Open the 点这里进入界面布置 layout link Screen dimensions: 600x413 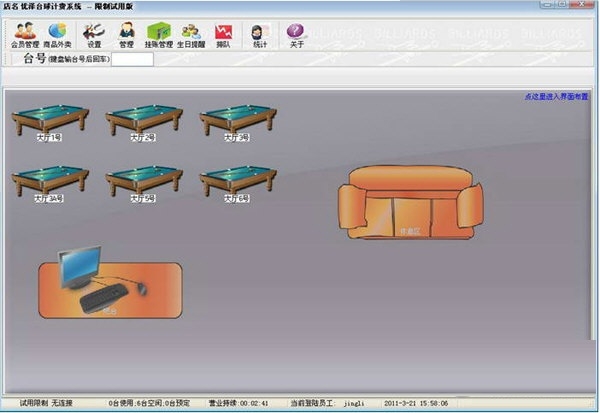click(x=556, y=97)
